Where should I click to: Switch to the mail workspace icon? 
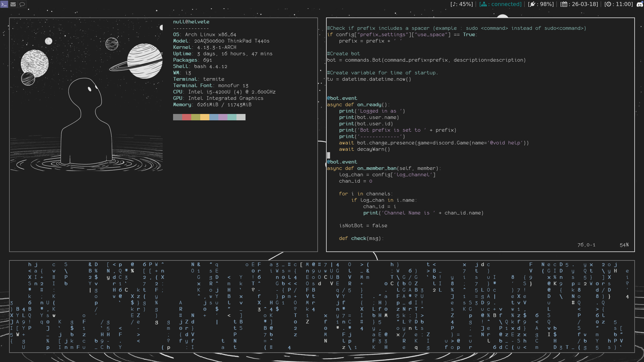(x=13, y=4)
